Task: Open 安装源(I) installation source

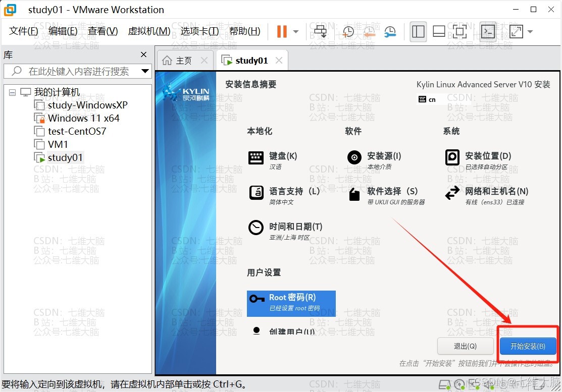Action: [x=374, y=159]
